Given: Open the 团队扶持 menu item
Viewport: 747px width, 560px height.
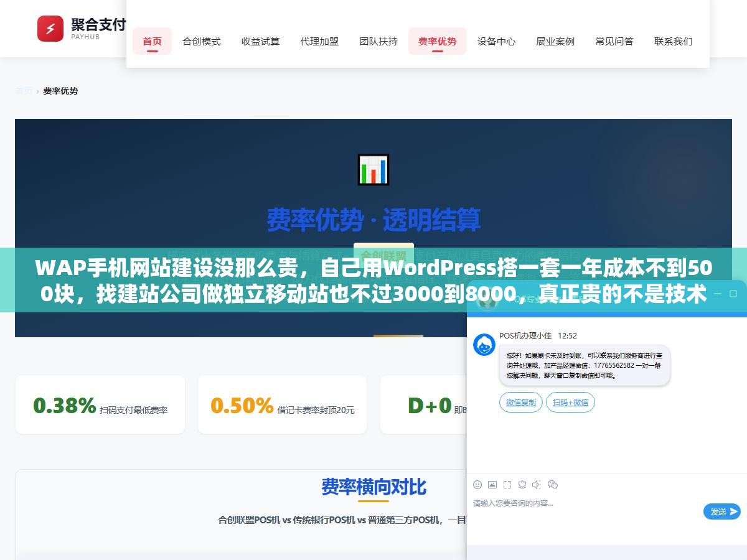Looking at the screenshot, I should pyautogui.click(x=378, y=41).
